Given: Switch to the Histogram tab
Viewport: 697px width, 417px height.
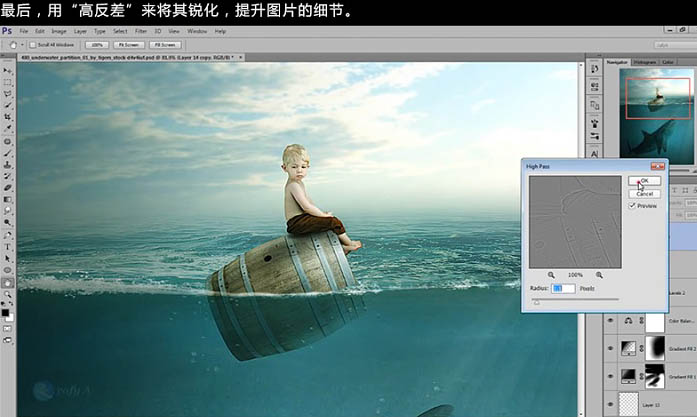Looking at the screenshot, I should tap(644, 62).
